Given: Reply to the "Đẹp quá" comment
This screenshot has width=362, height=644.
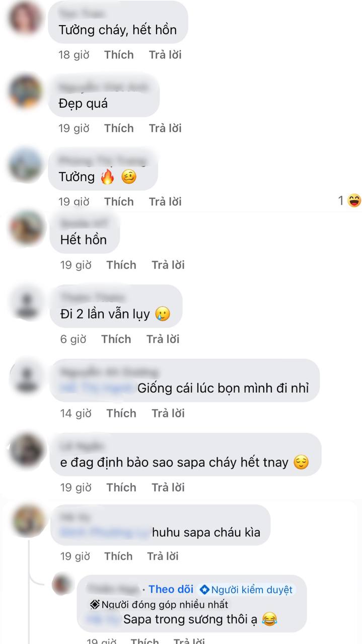Looking at the screenshot, I should [x=165, y=128].
